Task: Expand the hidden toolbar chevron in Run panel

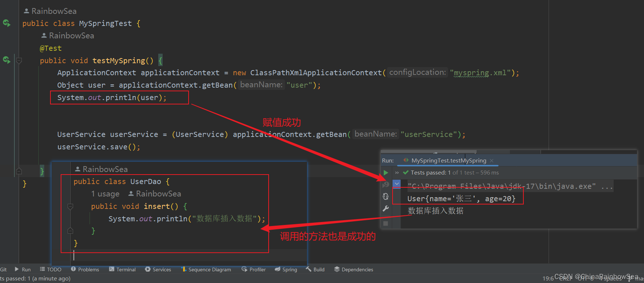Action: pos(397,173)
